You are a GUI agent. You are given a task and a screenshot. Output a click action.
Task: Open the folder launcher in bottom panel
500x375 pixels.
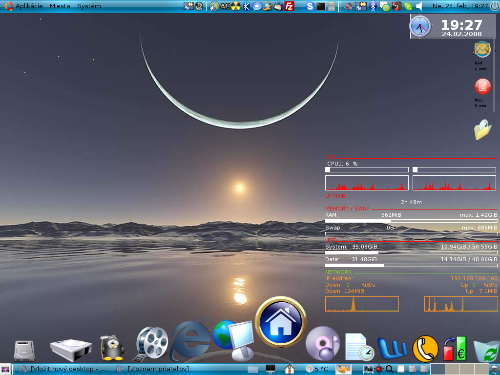click(253, 369)
